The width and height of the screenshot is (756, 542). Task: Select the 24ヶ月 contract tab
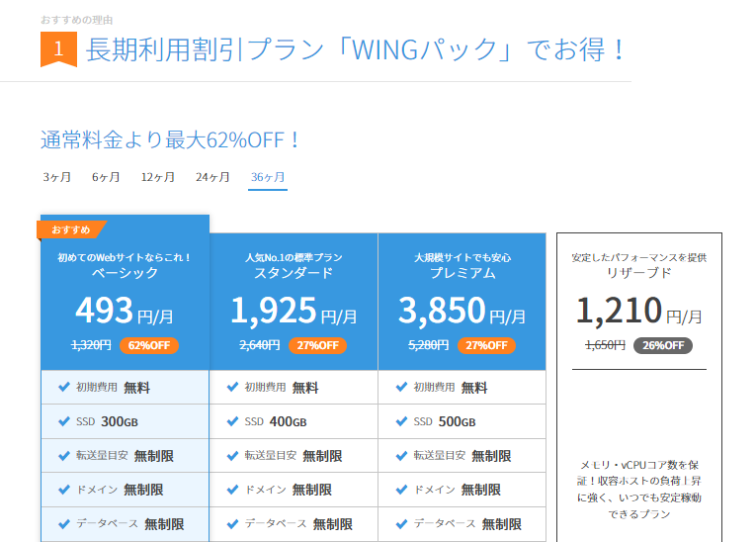click(x=212, y=177)
